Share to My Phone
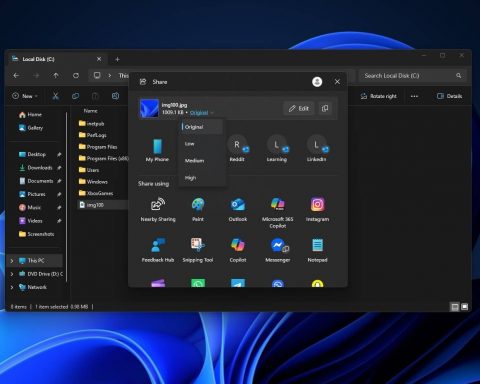Viewport: 480px width, 384px height. [157, 150]
